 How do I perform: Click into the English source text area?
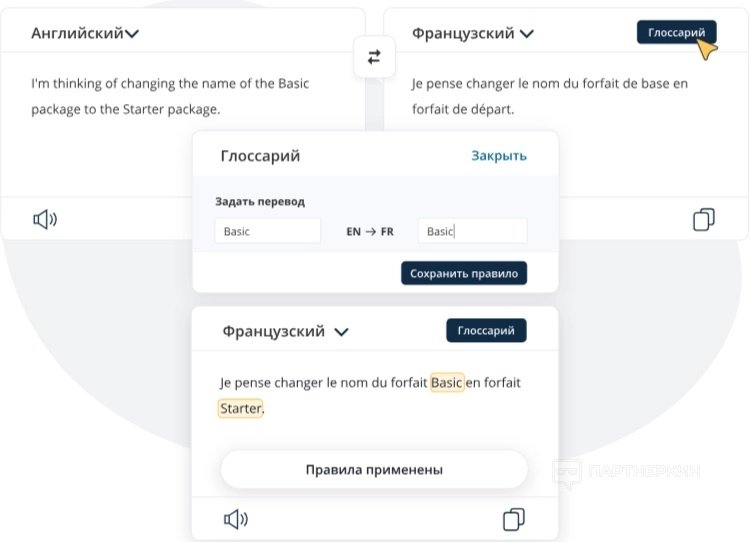tap(150, 96)
